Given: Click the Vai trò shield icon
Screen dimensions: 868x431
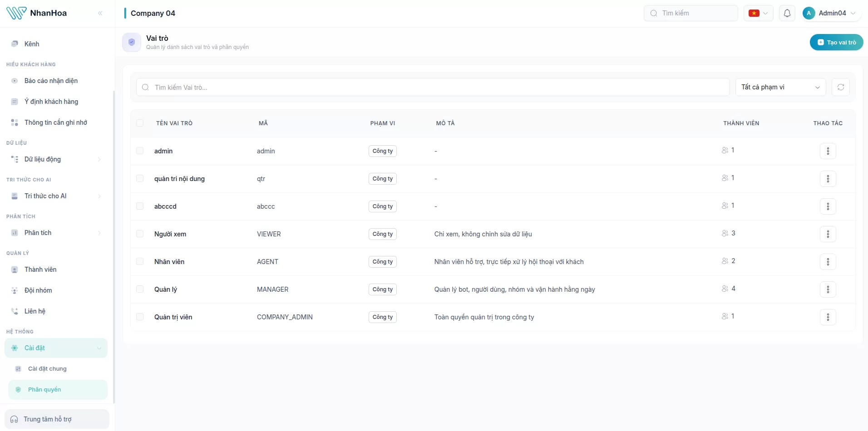Looking at the screenshot, I should tap(132, 42).
